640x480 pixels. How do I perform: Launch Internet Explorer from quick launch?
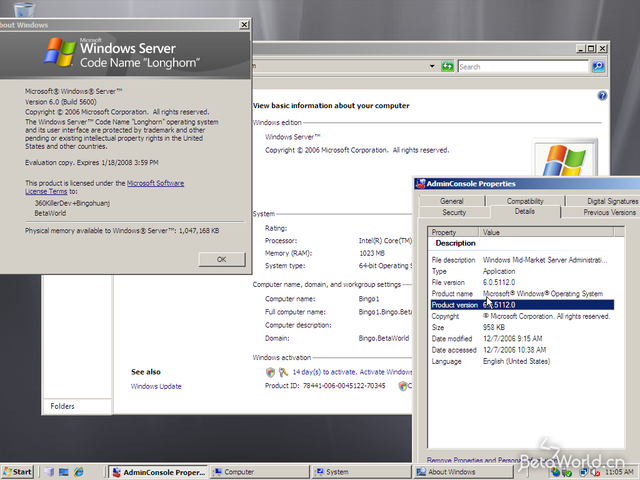(x=78, y=472)
